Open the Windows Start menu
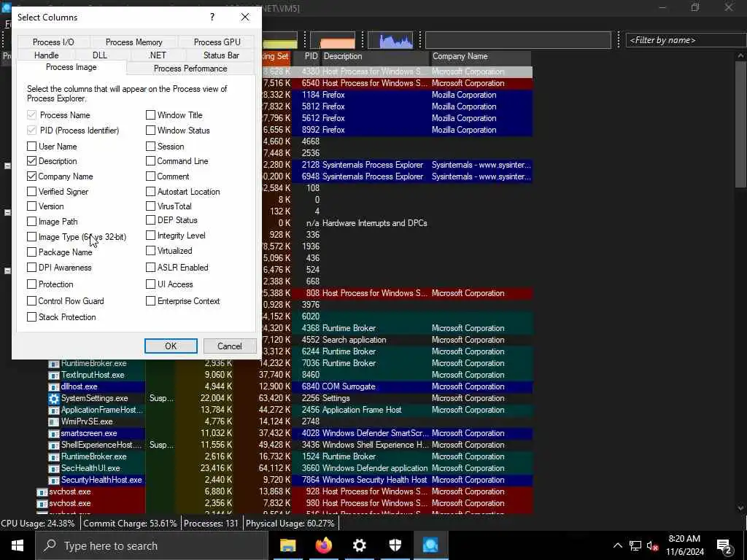747x560 pixels. [18, 545]
